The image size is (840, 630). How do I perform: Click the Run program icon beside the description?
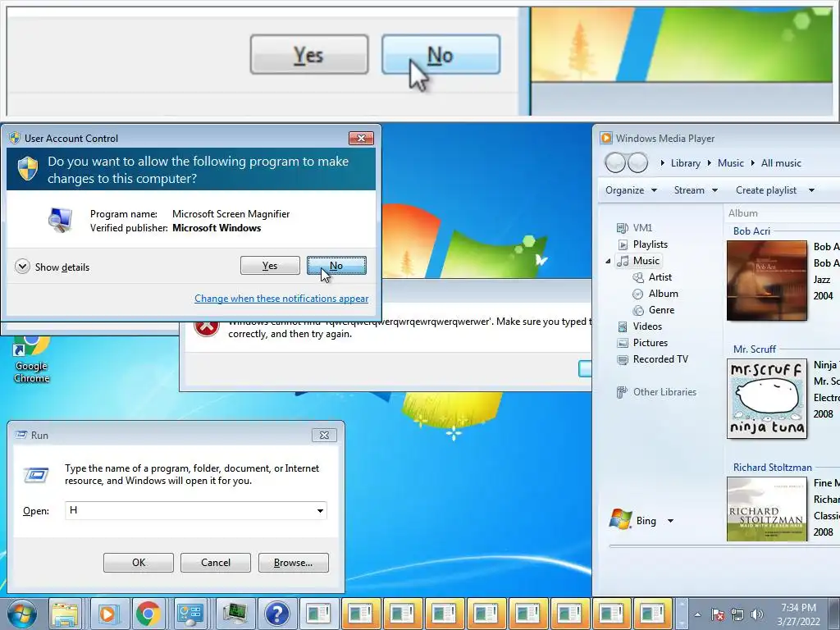(x=36, y=475)
